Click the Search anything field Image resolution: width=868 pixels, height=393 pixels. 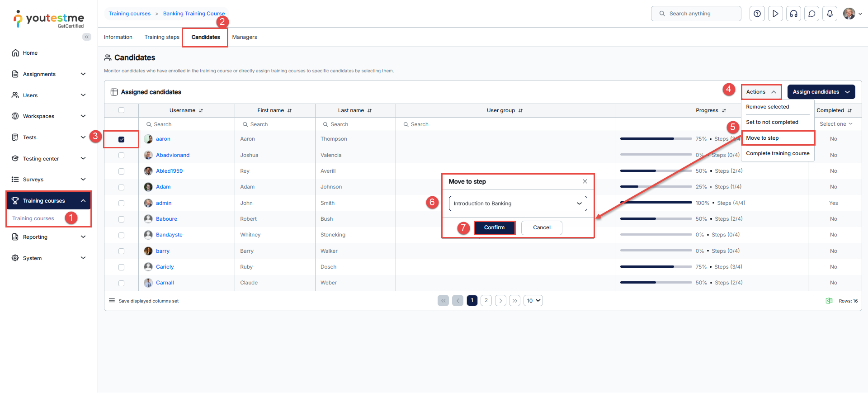696,14
